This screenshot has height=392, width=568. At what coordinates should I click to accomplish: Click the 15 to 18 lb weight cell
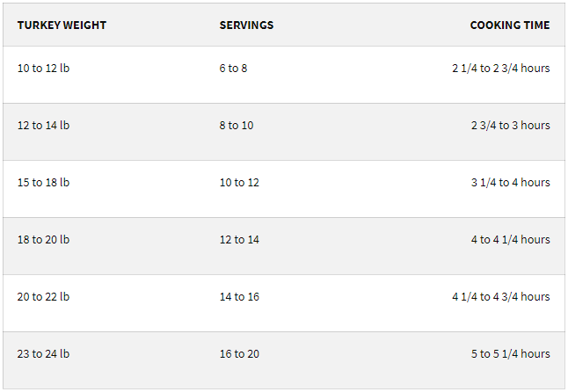(43, 183)
